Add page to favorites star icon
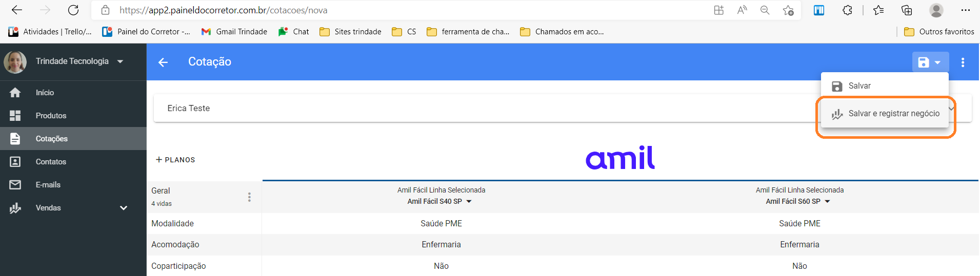 coord(788,10)
